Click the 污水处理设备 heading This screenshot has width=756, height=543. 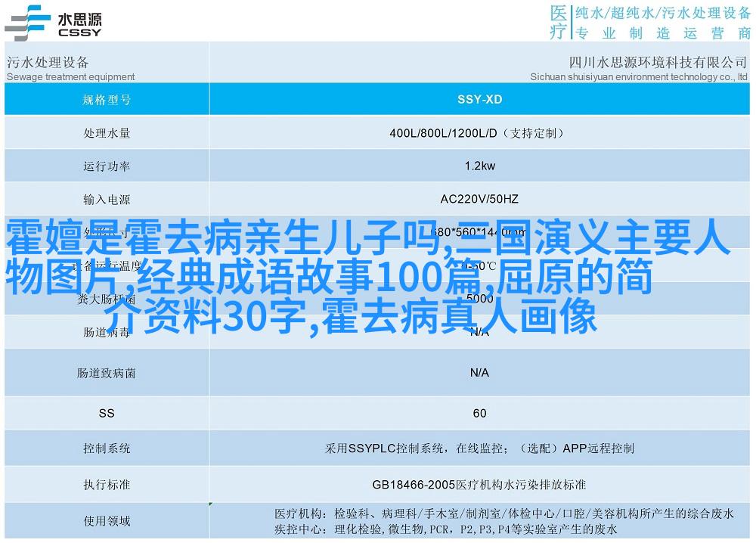(48, 62)
